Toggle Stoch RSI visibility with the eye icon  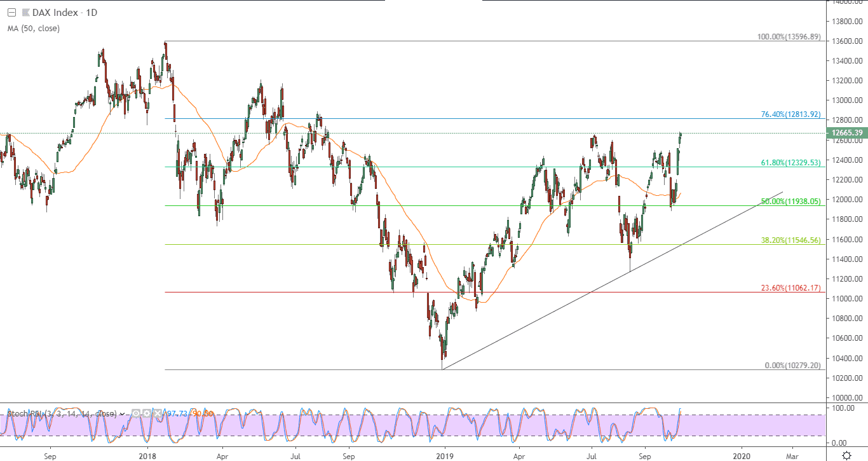point(137,413)
